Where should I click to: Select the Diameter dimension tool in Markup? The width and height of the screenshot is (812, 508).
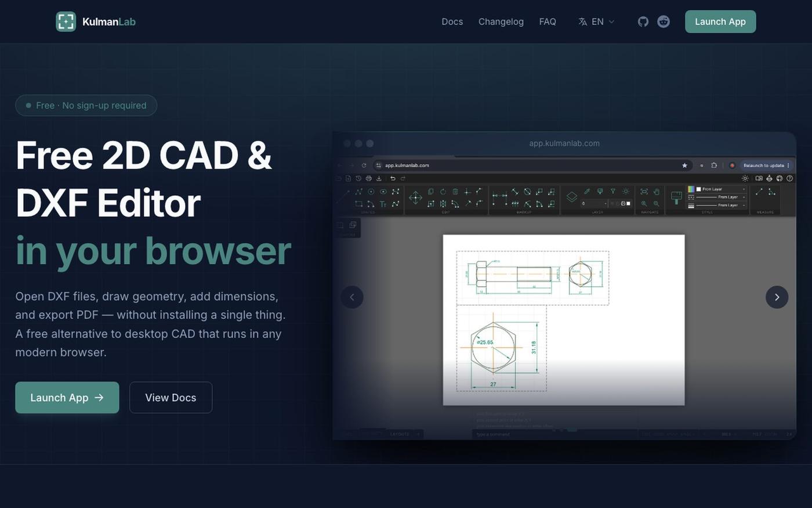click(527, 192)
